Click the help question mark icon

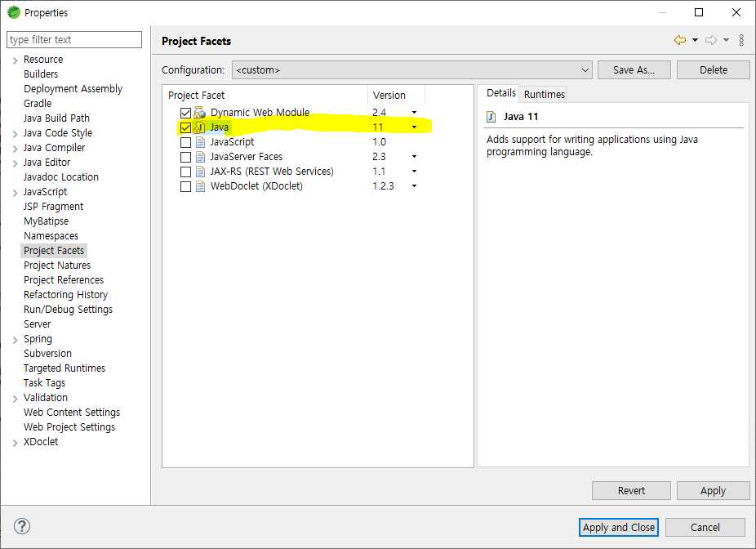[x=22, y=526]
